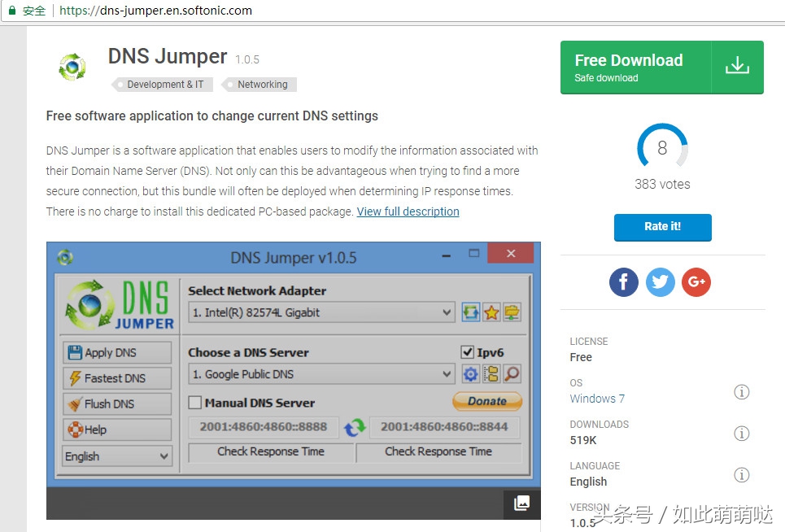This screenshot has height=532, width=785.
Task: Click Check Response Time under secondary DNS
Action: 438,452
